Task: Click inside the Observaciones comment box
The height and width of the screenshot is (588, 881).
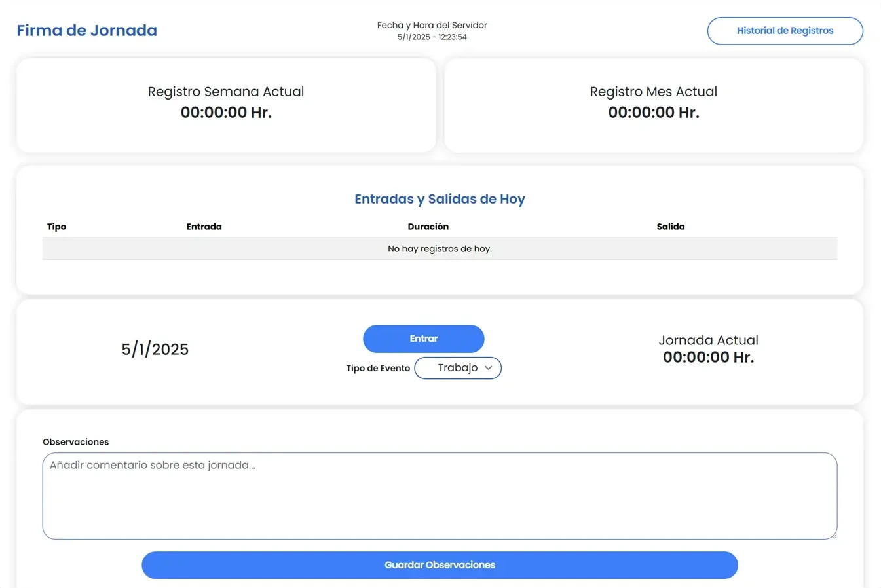Action: [440, 495]
